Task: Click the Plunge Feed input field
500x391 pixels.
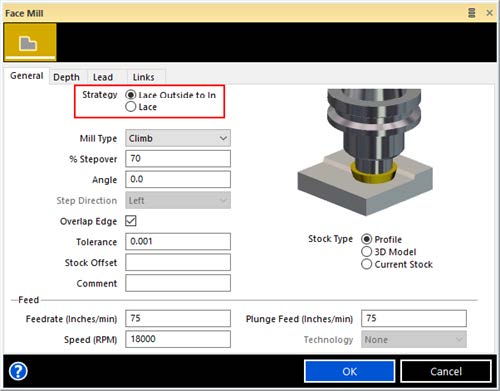Action: click(x=414, y=318)
